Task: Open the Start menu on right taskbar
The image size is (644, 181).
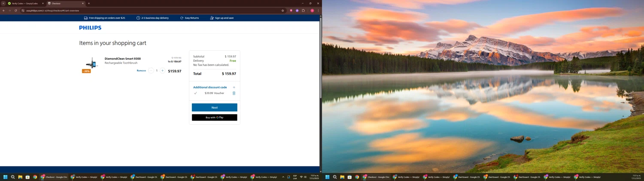Action: pyautogui.click(x=327, y=177)
